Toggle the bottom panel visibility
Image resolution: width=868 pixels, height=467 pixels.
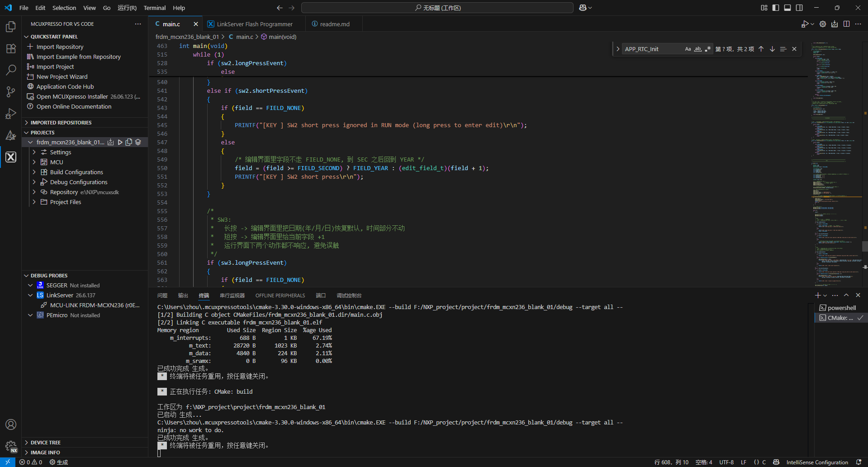coord(787,8)
